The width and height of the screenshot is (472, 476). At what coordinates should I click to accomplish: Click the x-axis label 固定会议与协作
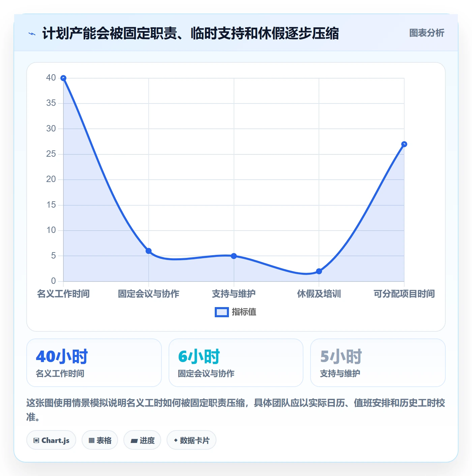tap(149, 294)
